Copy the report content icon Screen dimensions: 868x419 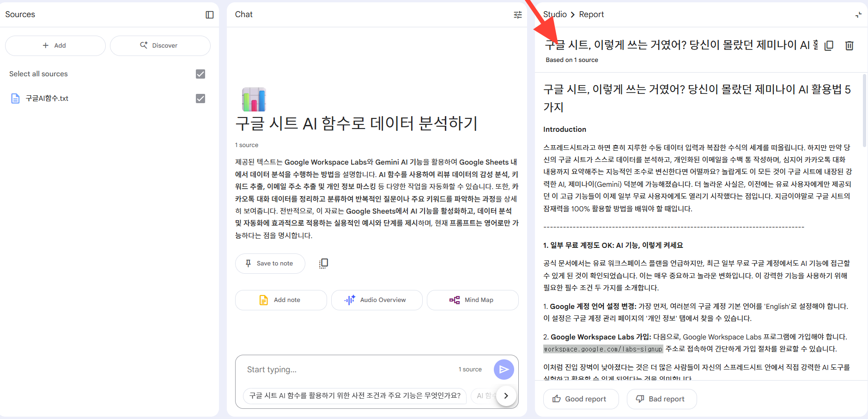coord(829,45)
